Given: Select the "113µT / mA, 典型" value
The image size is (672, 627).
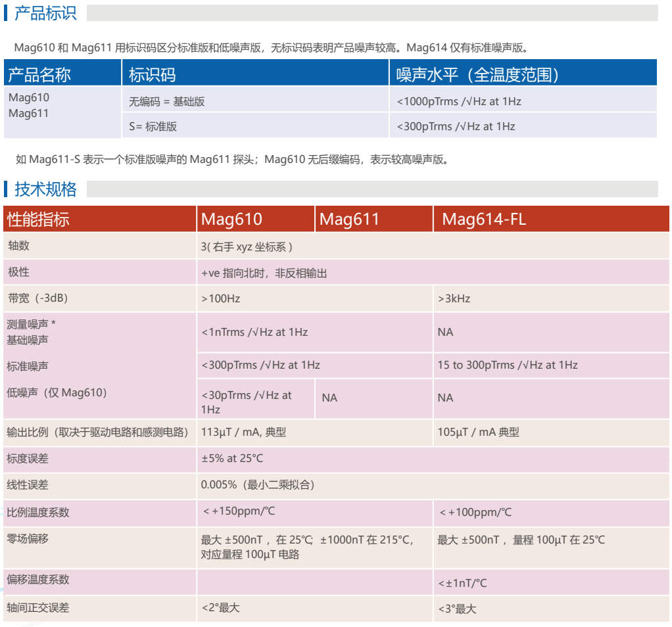Looking at the screenshot, I should [x=243, y=432].
